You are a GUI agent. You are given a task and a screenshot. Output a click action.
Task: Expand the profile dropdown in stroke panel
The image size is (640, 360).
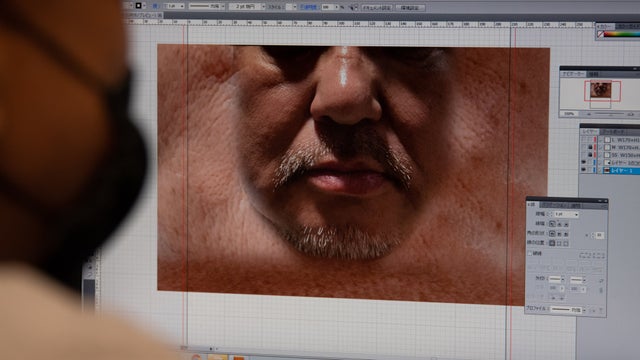[x=584, y=310]
